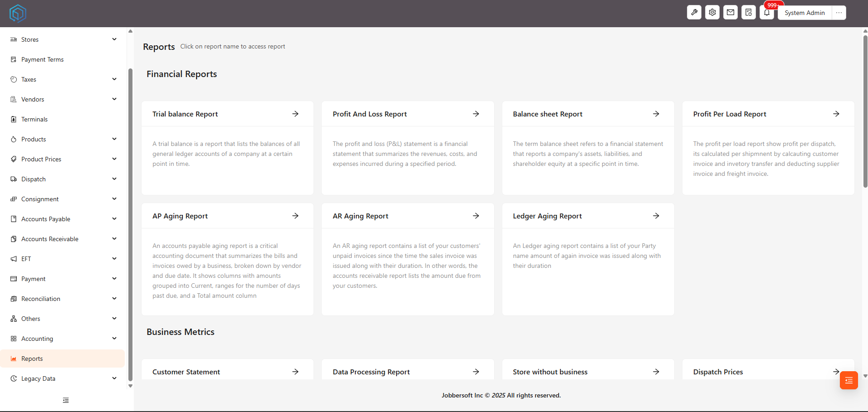Click the arrow on Profit Per Load Report card
This screenshot has height=412, width=868.
click(836, 114)
